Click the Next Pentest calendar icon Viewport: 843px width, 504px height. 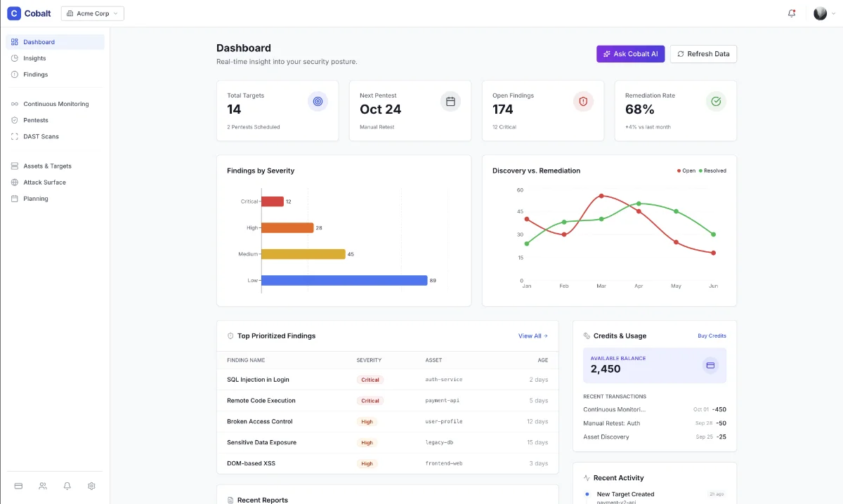(x=451, y=102)
